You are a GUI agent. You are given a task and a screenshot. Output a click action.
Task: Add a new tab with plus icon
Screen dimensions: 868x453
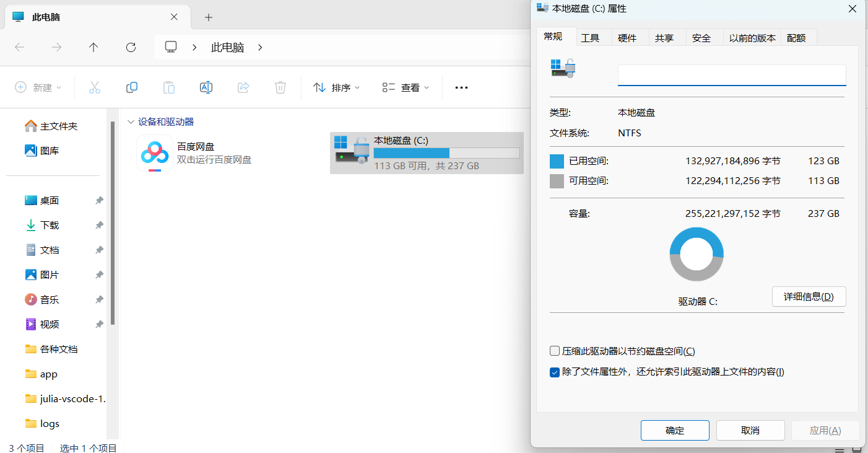point(209,17)
